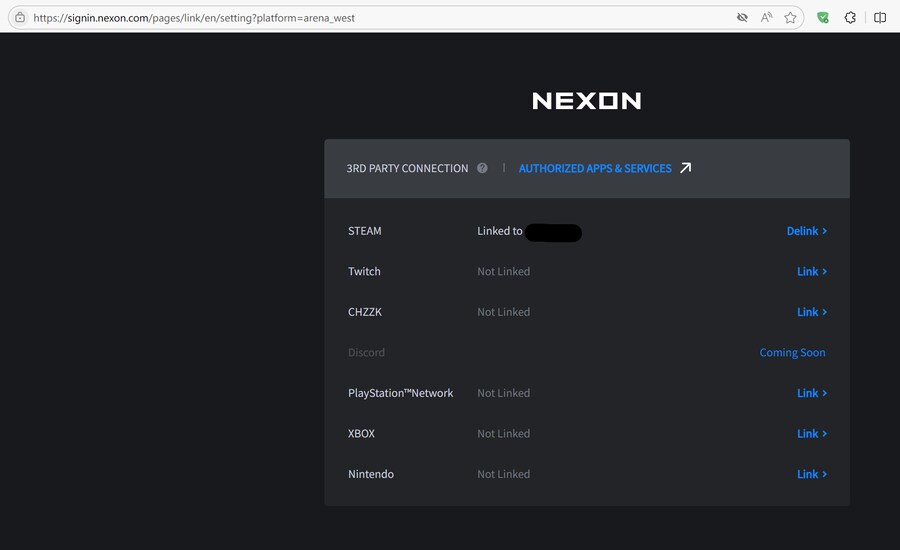Click Twitch's Not Linked status
This screenshot has width=900, height=550.
point(503,272)
